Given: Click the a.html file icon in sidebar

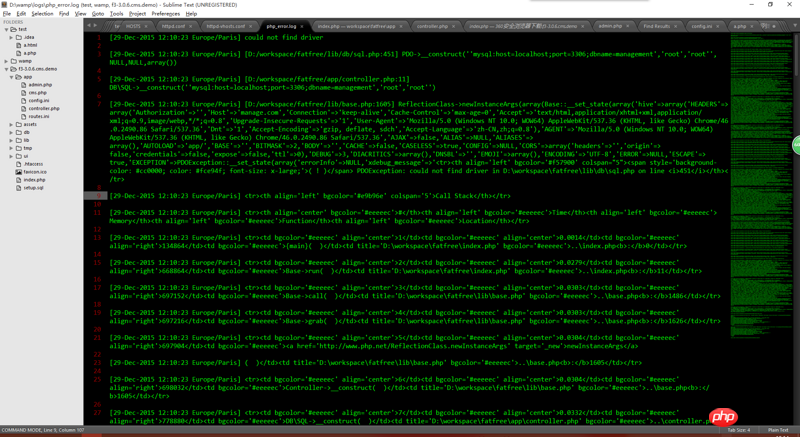Looking at the screenshot, I should tap(19, 45).
